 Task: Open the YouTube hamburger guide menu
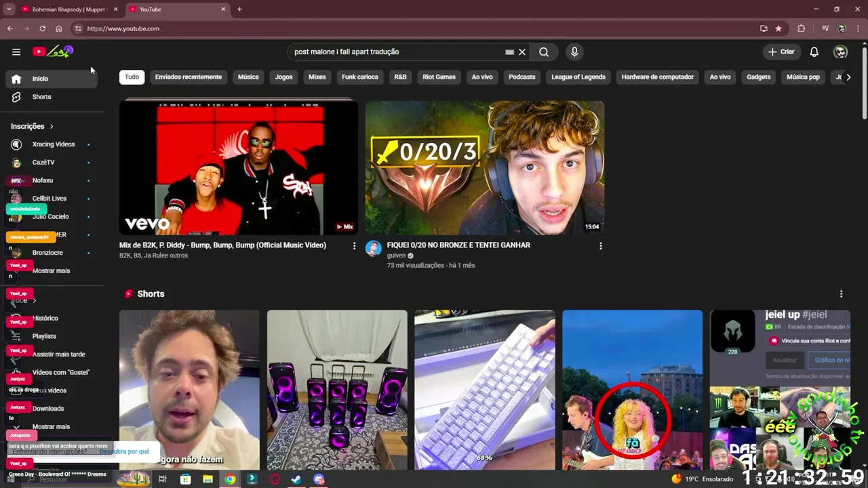tap(16, 52)
